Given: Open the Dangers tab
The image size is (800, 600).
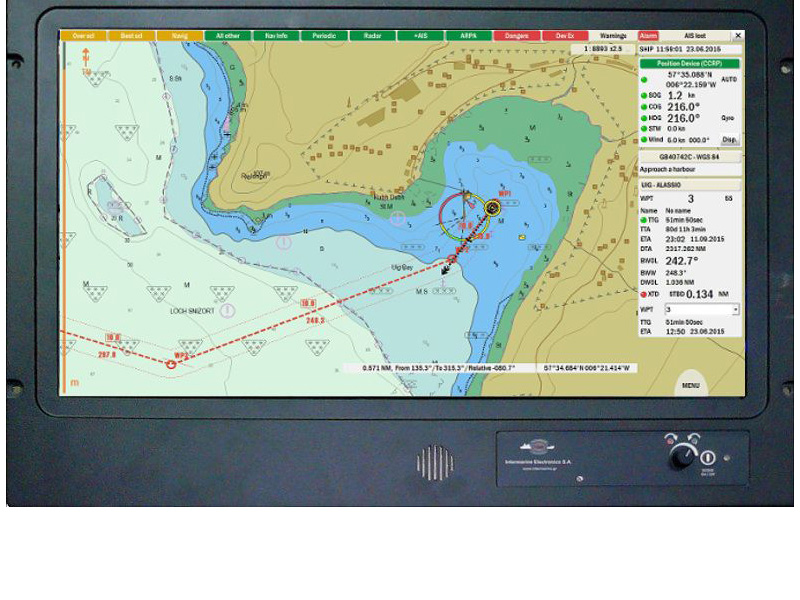Looking at the screenshot, I should 517,36.
